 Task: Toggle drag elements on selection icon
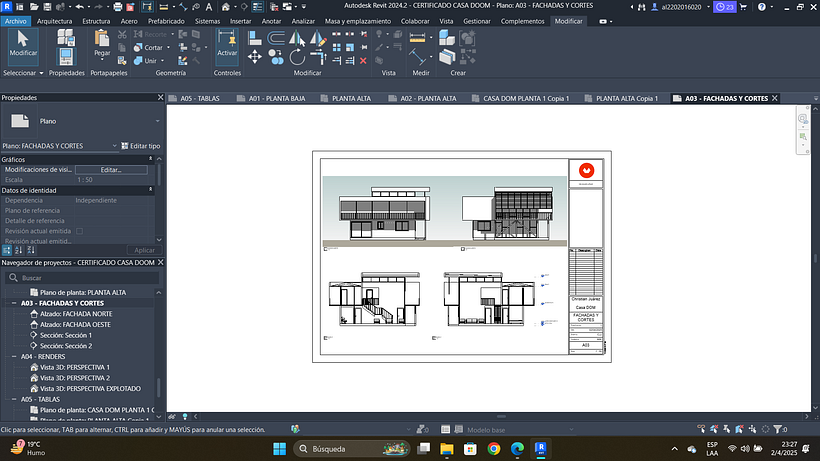point(752,429)
